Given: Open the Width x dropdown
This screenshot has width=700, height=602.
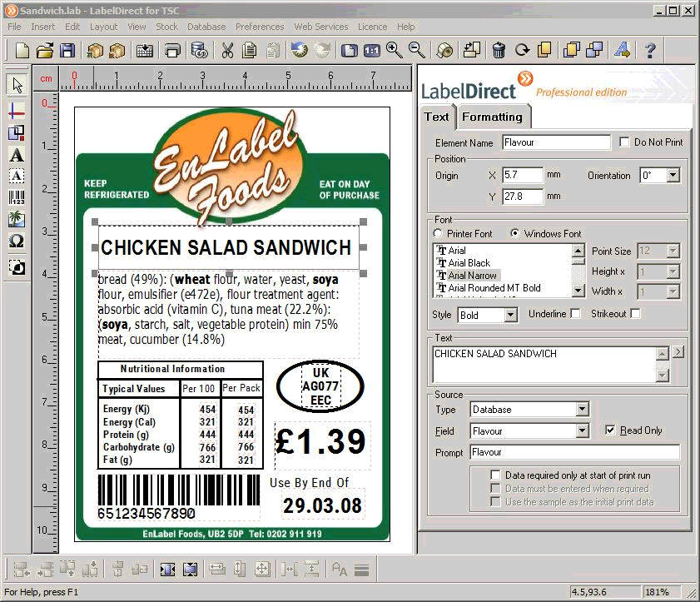Looking at the screenshot, I should coord(673,291).
